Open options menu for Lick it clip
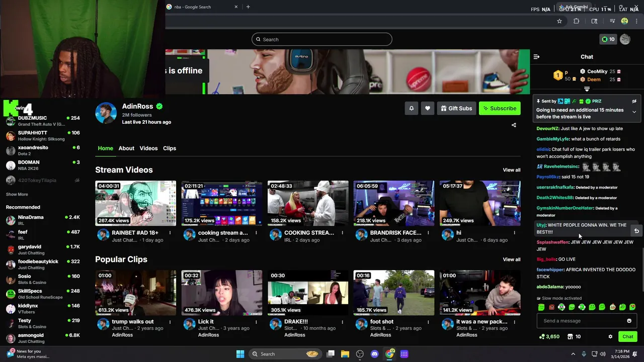 point(256,322)
